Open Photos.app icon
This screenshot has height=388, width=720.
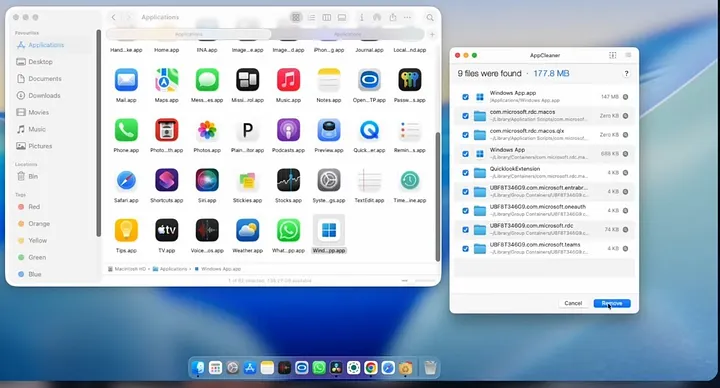tap(207, 130)
